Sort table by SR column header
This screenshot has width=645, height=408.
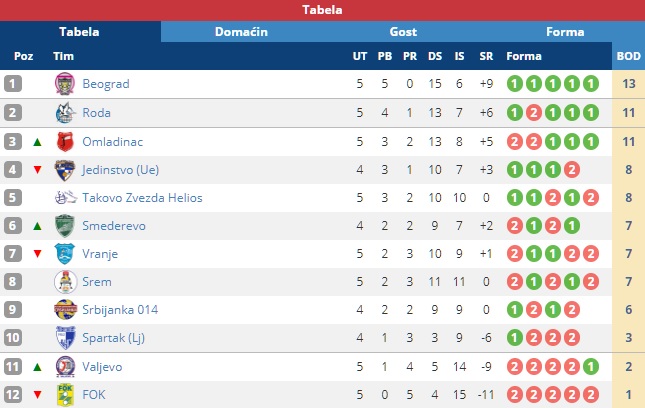[x=486, y=56]
